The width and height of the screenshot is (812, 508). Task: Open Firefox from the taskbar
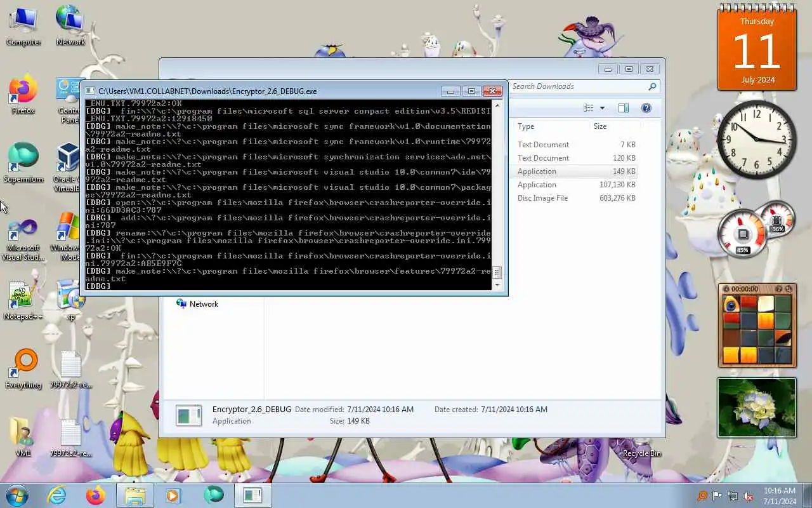coord(96,495)
